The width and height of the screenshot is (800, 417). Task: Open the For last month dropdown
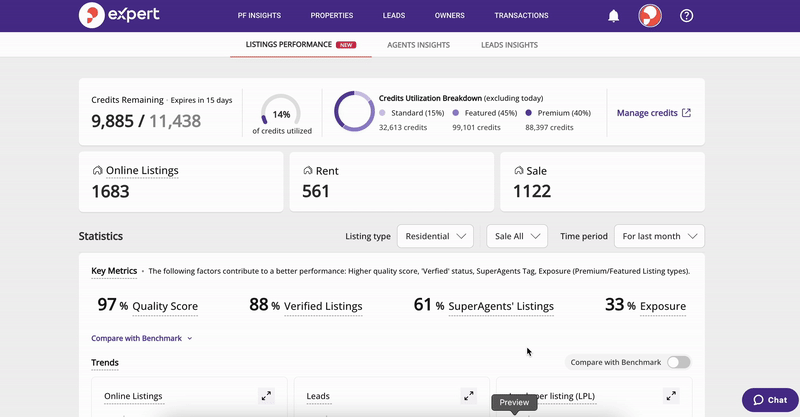click(x=659, y=236)
